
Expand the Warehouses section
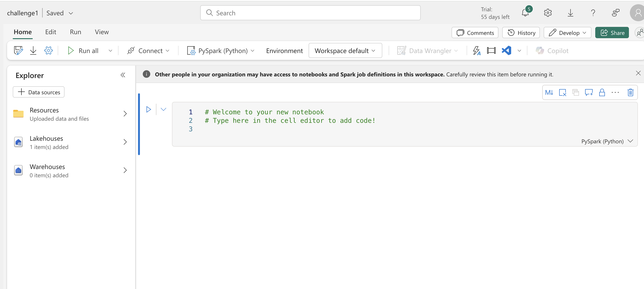click(125, 170)
